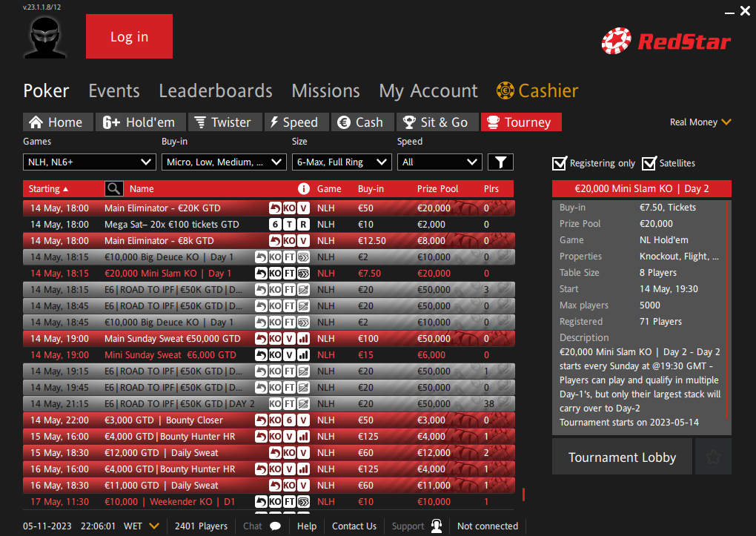Image resolution: width=756 pixels, height=536 pixels.
Task: Expand the WET timezone chevron
Action: point(154,526)
